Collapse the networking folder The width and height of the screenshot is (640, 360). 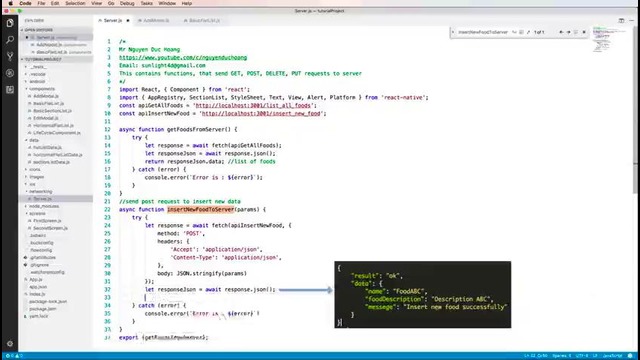40,191
